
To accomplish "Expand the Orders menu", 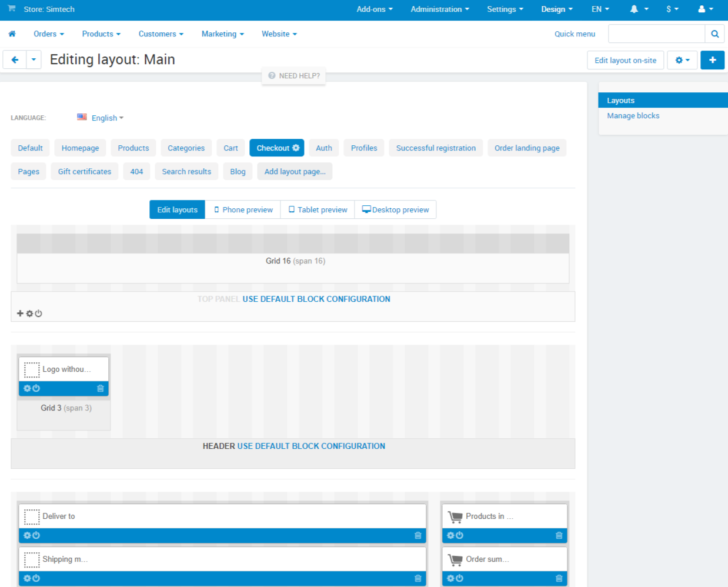I will (49, 34).
